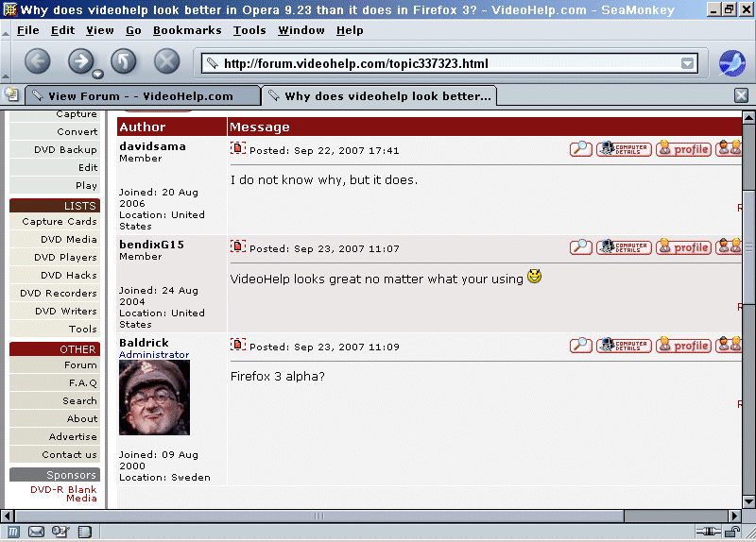The width and height of the screenshot is (756, 542).
Task: Click the smiley emoticon in bendixG15's message
Action: pyautogui.click(x=534, y=276)
